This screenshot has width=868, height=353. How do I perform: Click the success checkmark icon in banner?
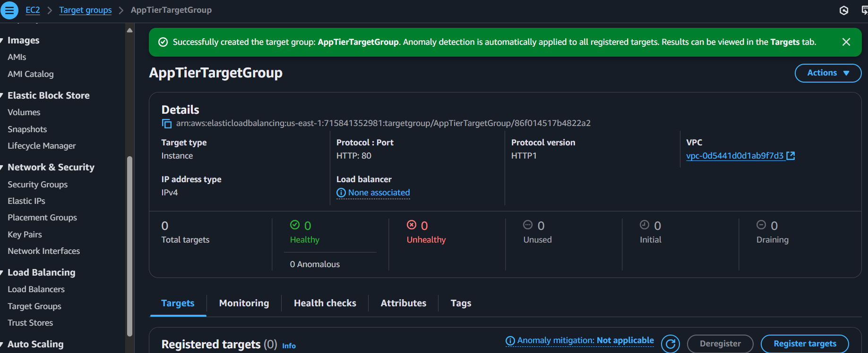click(163, 42)
